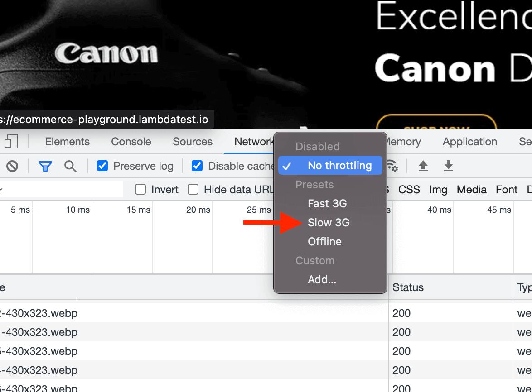Switch to the Console tab
532x392 pixels.
[x=131, y=141]
